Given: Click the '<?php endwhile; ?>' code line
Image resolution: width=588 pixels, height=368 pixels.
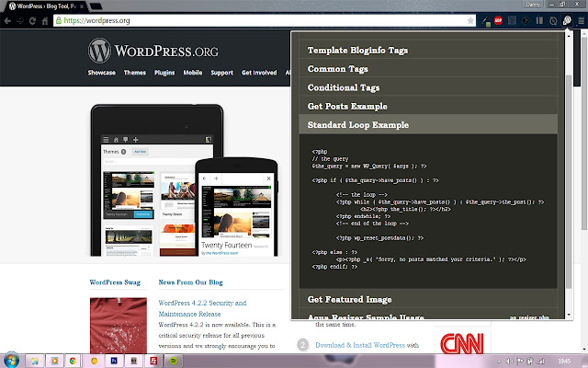Looking at the screenshot, I should [363, 216].
